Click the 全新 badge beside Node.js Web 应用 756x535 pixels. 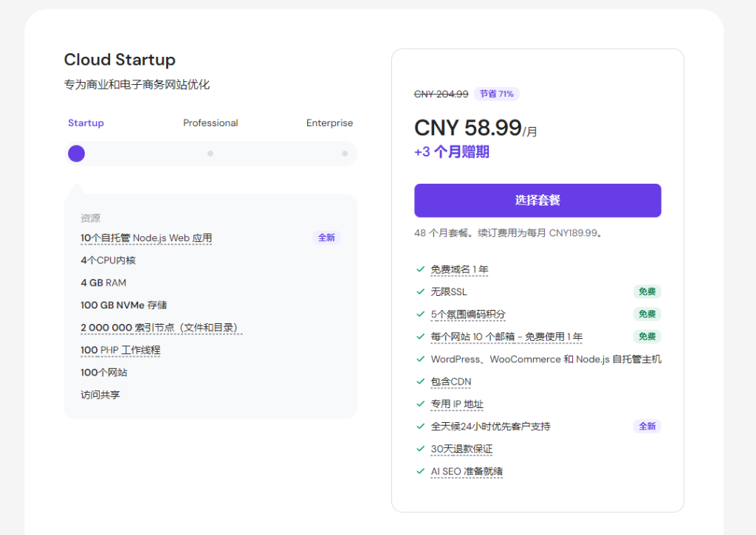pos(326,238)
